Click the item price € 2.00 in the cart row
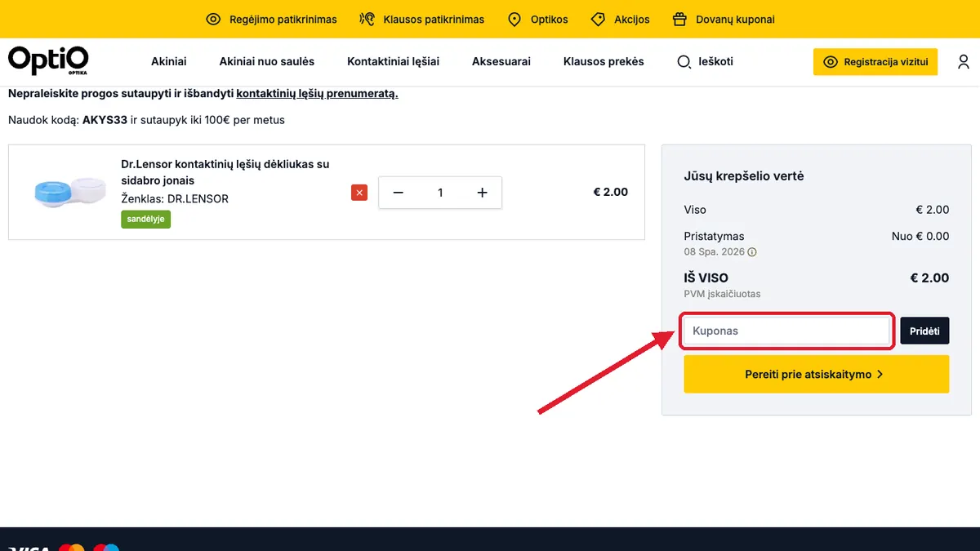 coord(611,192)
